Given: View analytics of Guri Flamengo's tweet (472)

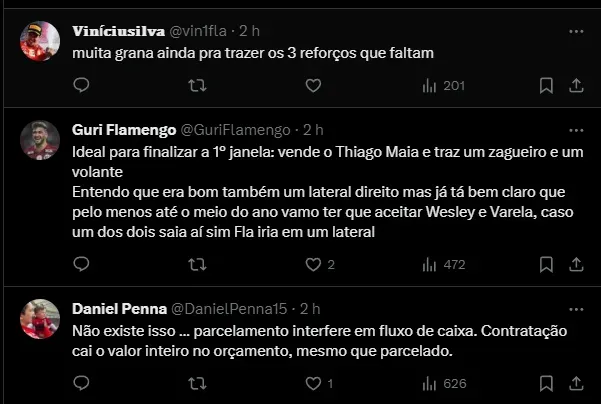Looking at the screenshot, I should click(445, 265).
